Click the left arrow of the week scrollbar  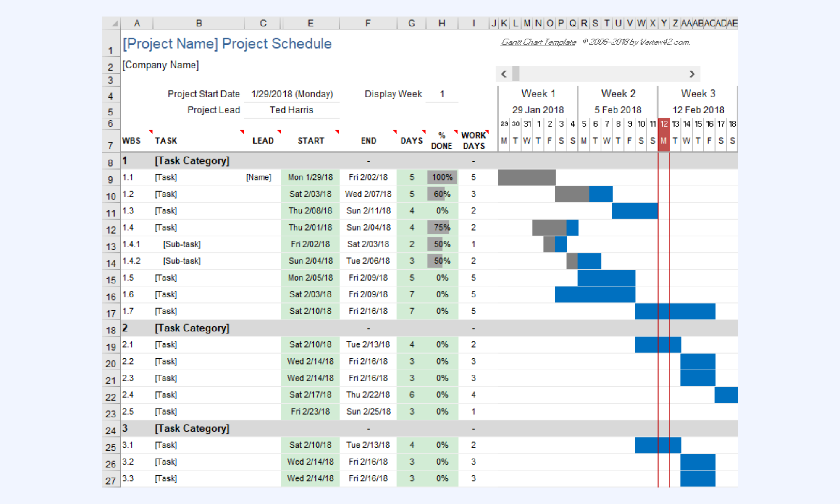click(504, 74)
